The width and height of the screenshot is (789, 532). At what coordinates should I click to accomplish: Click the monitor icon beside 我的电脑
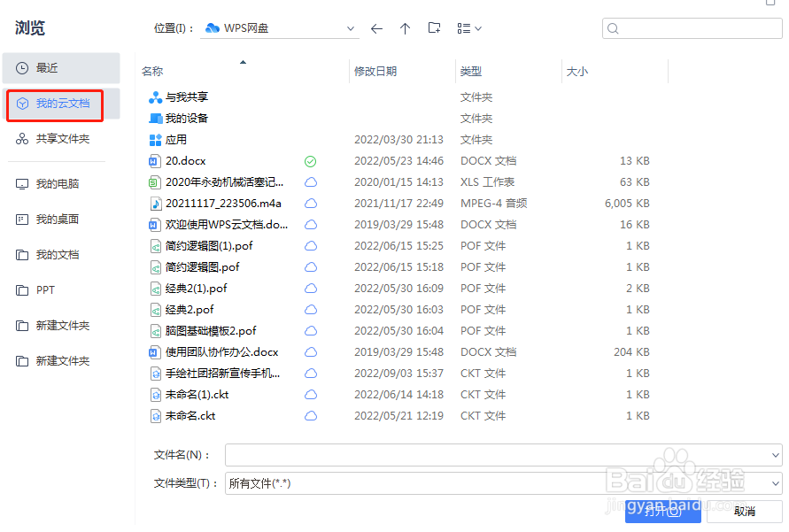(x=22, y=184)
